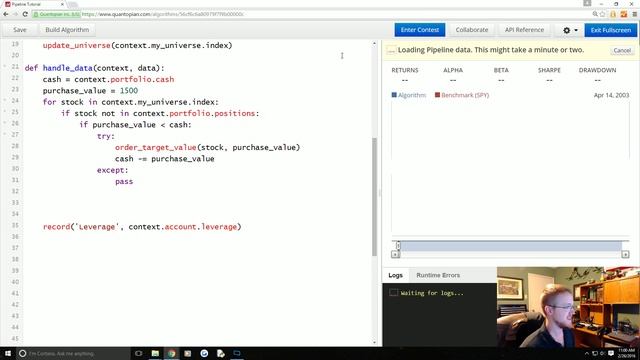Click the Apr 14, 2003 date text

coord(611,95)
